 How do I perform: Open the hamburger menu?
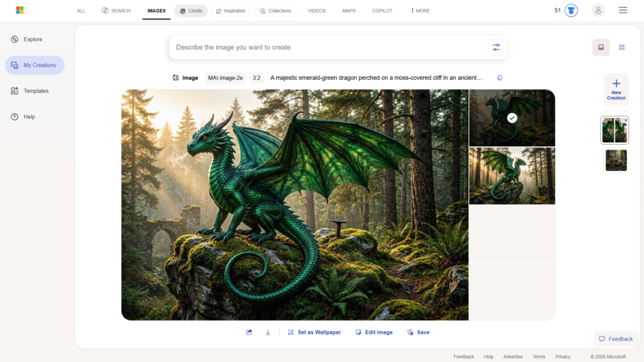tap(623, 10)
